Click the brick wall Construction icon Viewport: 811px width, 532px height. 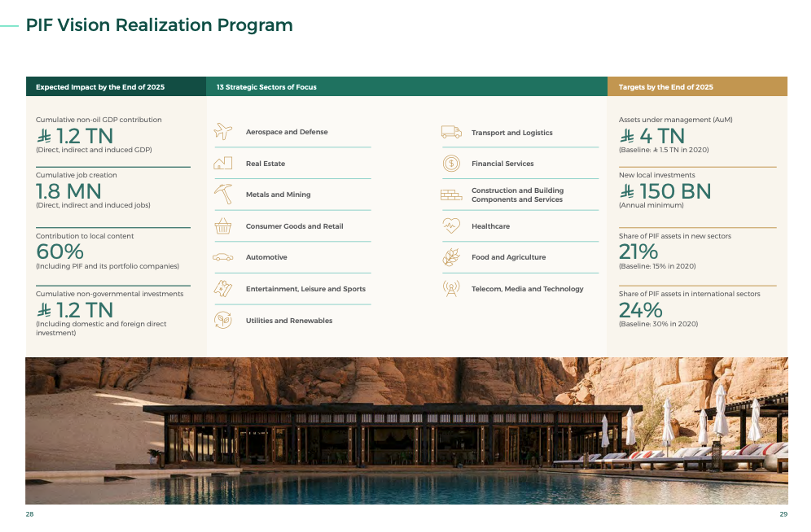[451, 195]
